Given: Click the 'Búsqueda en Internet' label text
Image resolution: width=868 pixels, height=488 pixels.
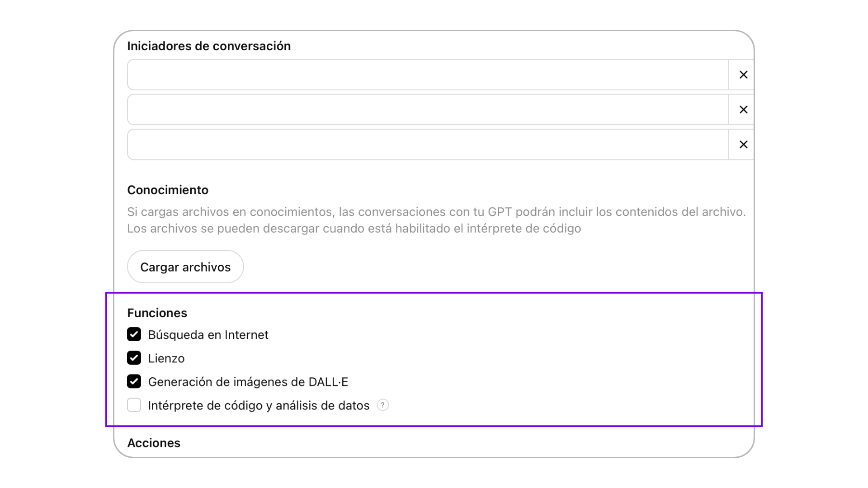Looking at the screenshot, I should pyautogui.click(x=208, y=335).
